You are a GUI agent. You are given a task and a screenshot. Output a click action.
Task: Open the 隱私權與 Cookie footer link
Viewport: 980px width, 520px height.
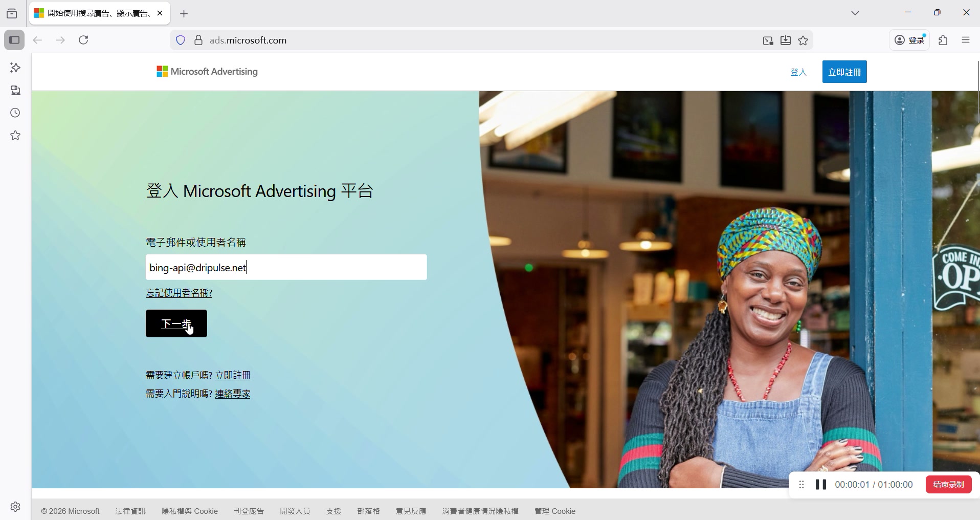pyautogui.click(x=190, y=511)
